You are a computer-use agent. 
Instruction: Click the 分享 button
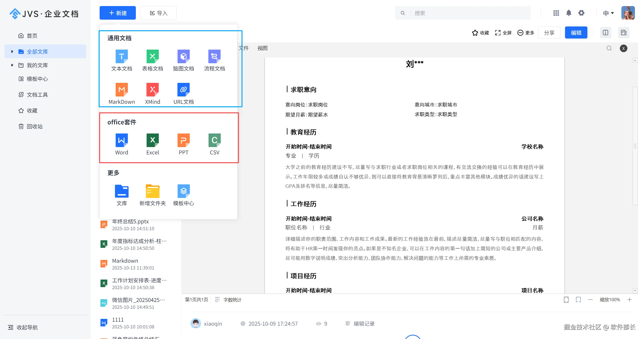point(549,32)
